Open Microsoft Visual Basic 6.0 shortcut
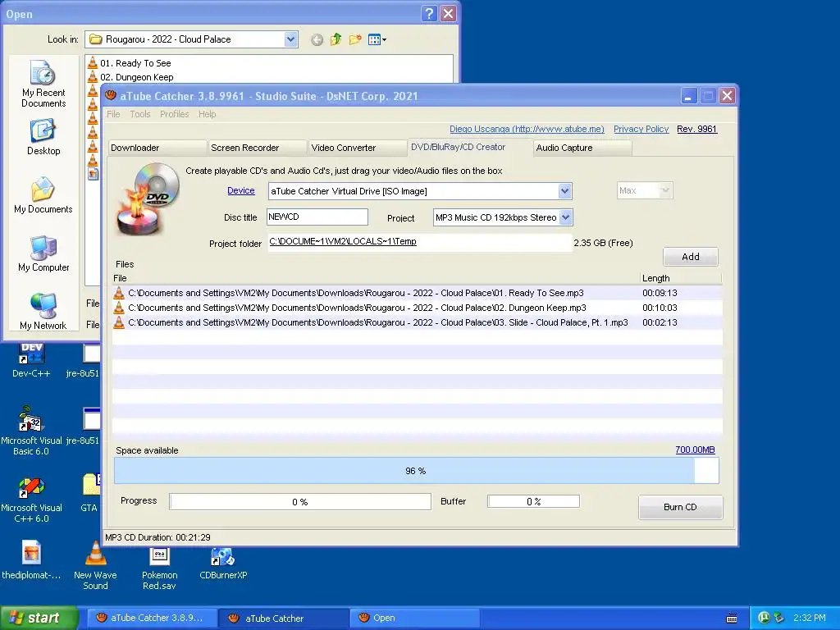This screenshot has height=630, width=840. (x=31, y=431)
